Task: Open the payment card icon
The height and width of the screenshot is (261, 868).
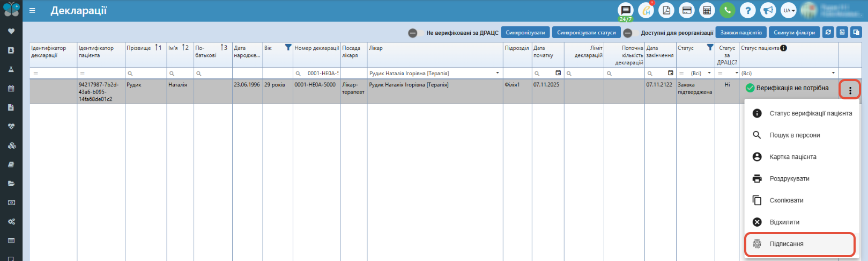Action: pyautogui.click(x=687, y=10)
